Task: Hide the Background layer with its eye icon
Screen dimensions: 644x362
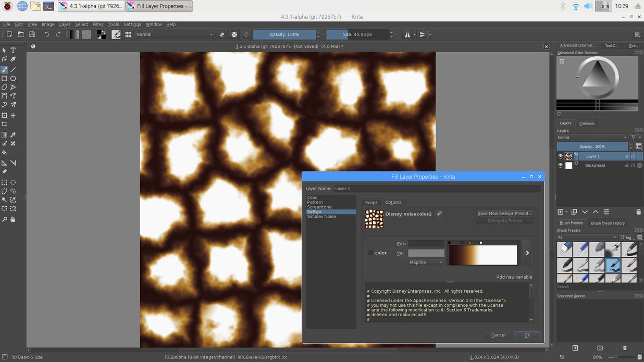Action: click(560, 166)
